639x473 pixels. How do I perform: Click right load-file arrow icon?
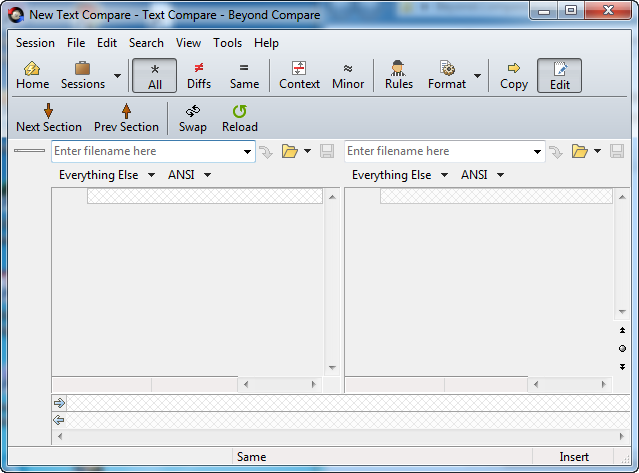(x=556, y=152)
